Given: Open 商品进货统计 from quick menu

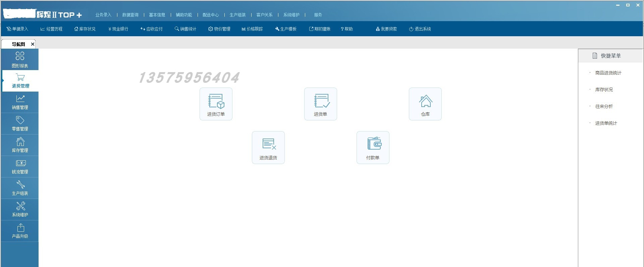Looking at the screenshot, I should pyautogui.click(x=608, y=73).
